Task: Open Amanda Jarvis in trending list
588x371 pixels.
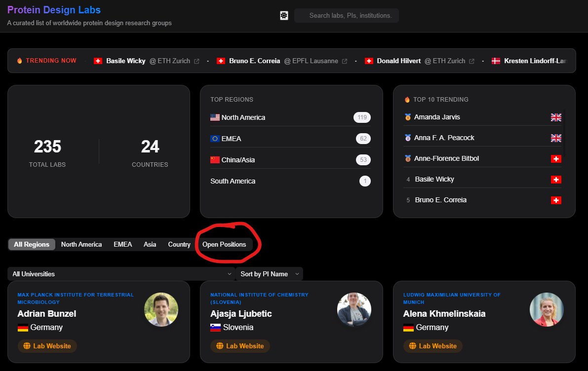Action: [x=437, y=117]
